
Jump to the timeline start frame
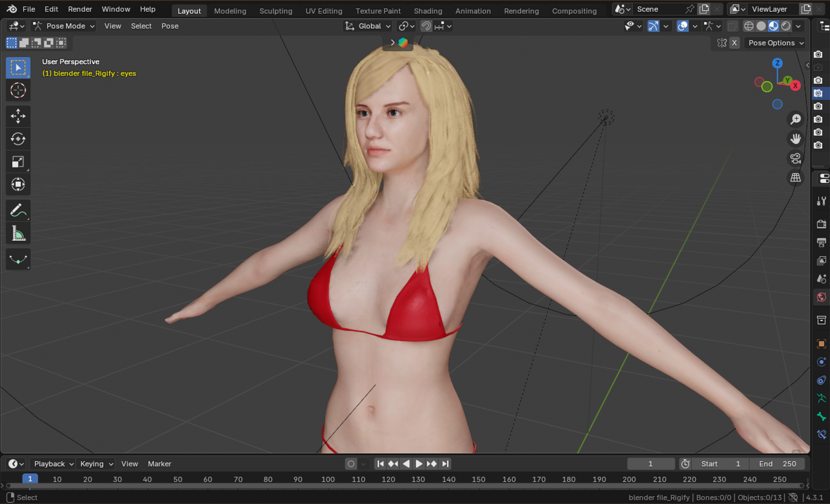[x=380, y=464]
